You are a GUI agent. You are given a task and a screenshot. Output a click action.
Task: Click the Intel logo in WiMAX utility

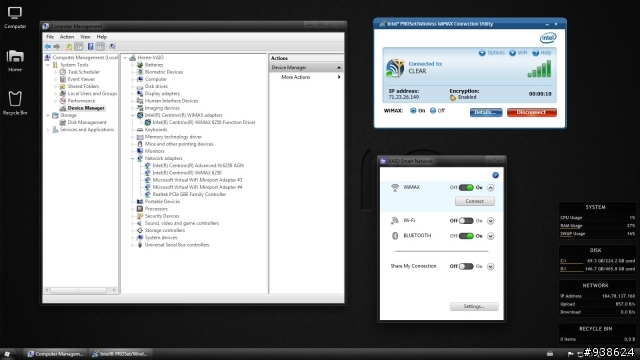pos(548,38)
